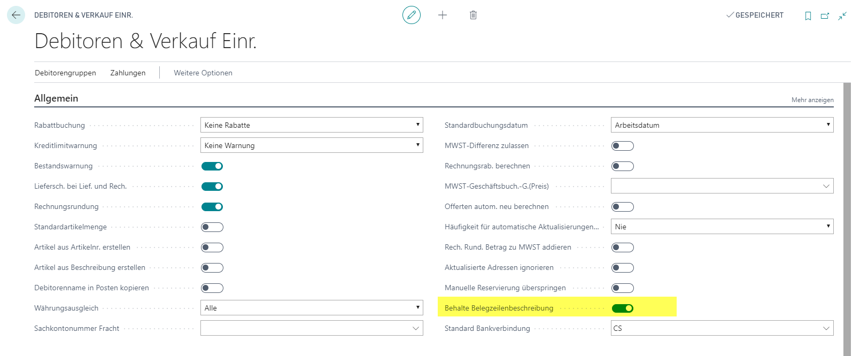Enable Artikel aus Beschreibung erstellen switch

click(212, 268)
